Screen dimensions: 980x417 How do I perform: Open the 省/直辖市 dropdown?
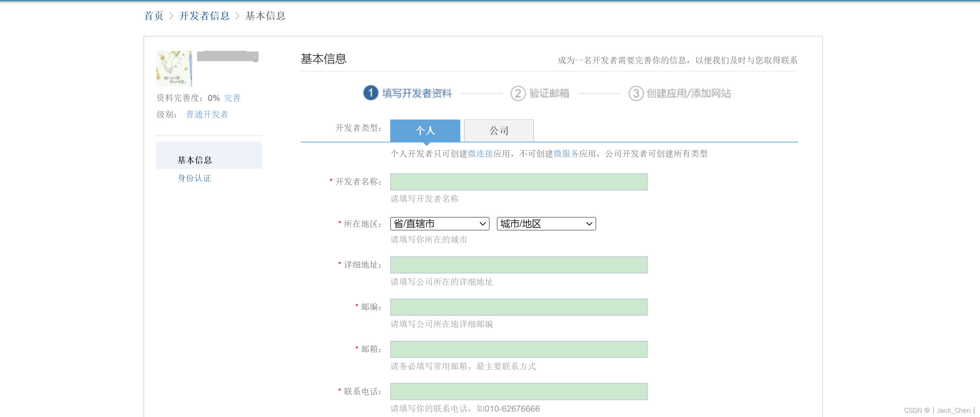(x=440, y=224)
